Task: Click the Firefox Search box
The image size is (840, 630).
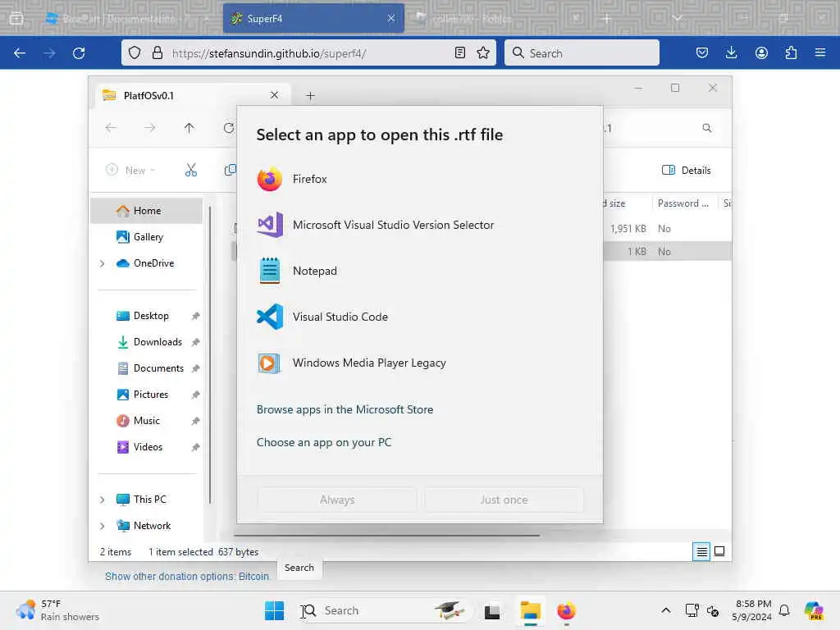Action: coord(582,53)
